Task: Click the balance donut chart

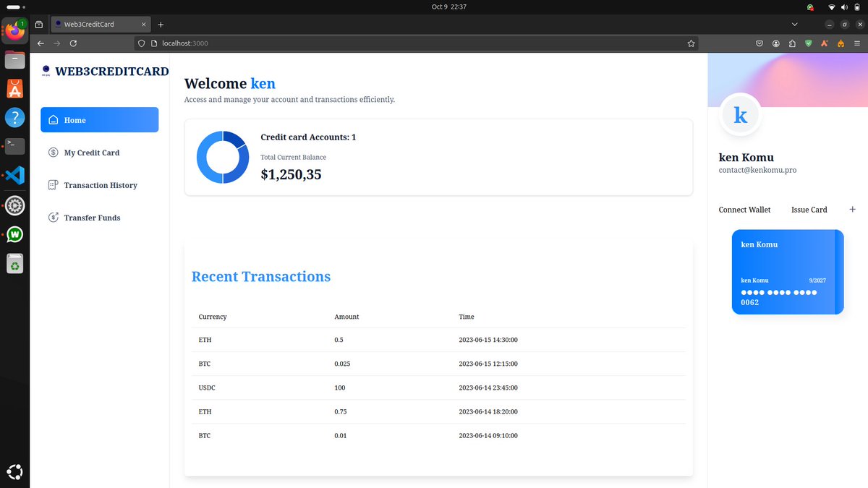Action: (x=223, y=158)
